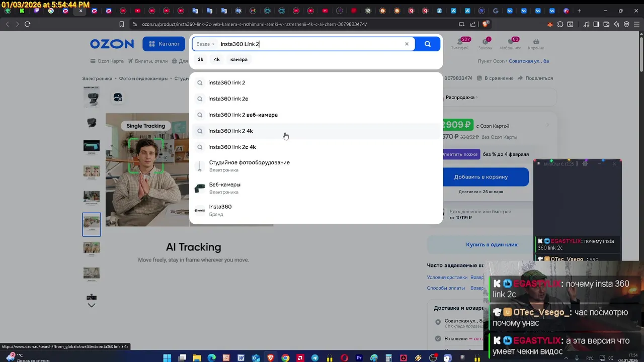Click Купить в один клик
The height and width of the screenshot is (362, 644).
492,244
